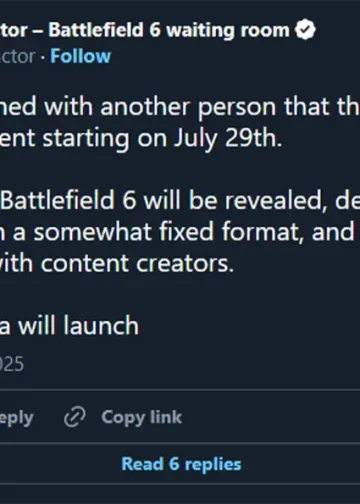Click the verified checkmark badge
Viewport: 360px width, 504px height.
click(x=305, y=30)
